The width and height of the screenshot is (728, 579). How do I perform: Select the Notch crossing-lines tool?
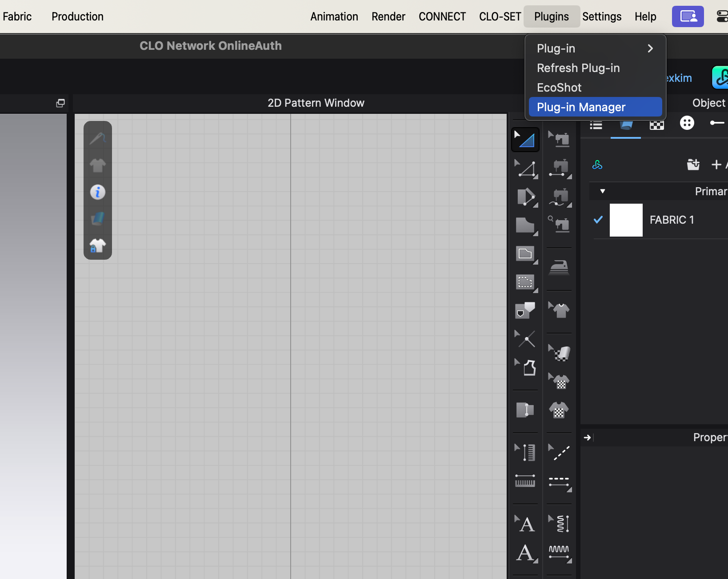[x=525, y=339]
